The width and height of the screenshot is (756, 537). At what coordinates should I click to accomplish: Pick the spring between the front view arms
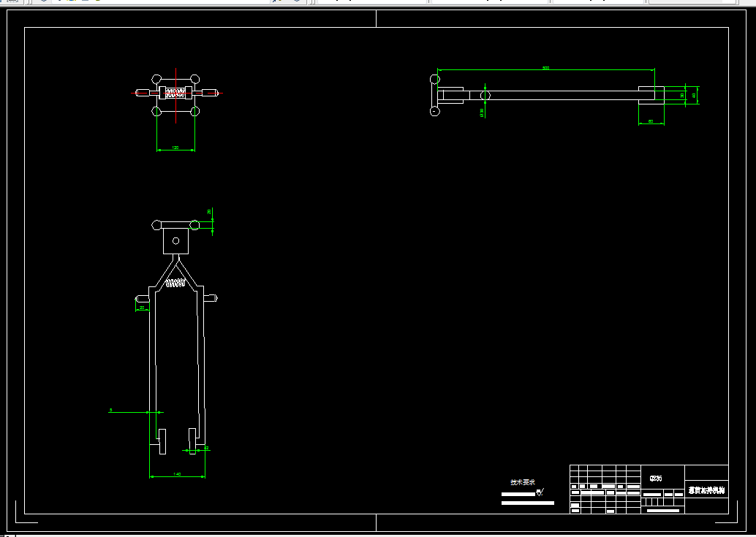(175, 283)
